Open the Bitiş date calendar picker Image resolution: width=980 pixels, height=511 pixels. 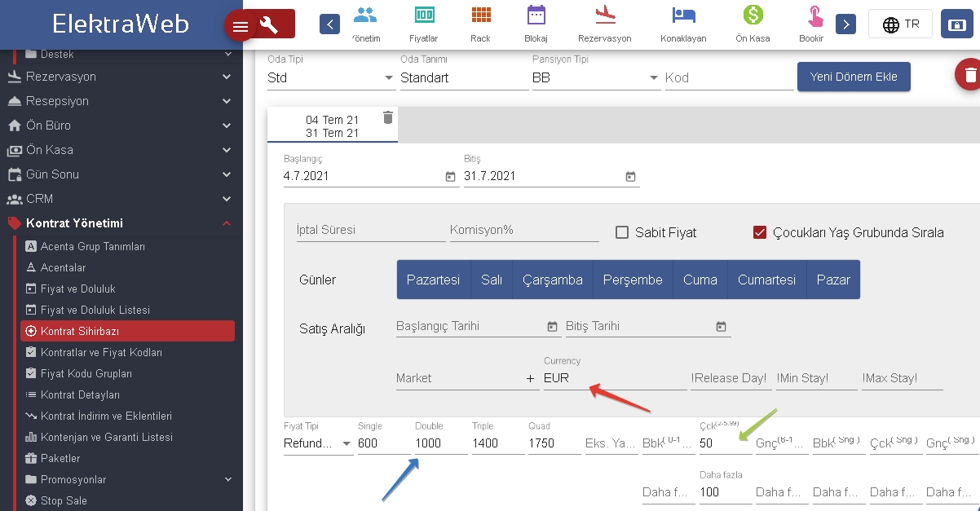[x=630, y=177]
